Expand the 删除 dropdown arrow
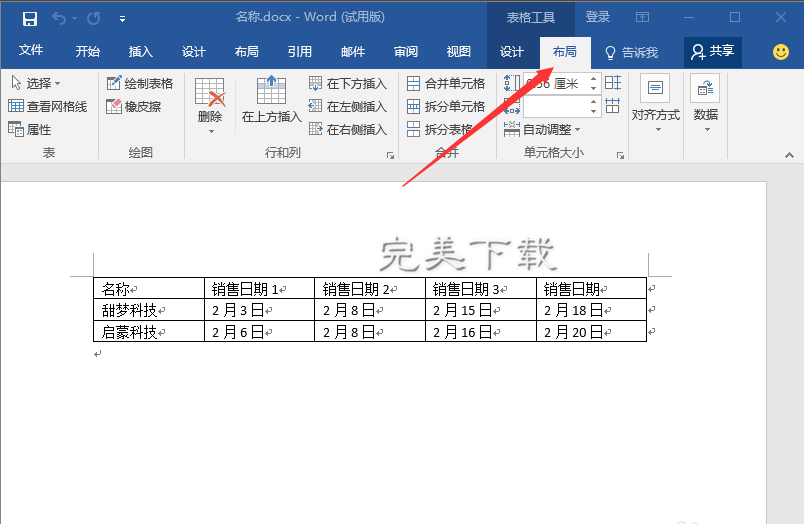This screenshot has height=524, width=804. (211, 132)
